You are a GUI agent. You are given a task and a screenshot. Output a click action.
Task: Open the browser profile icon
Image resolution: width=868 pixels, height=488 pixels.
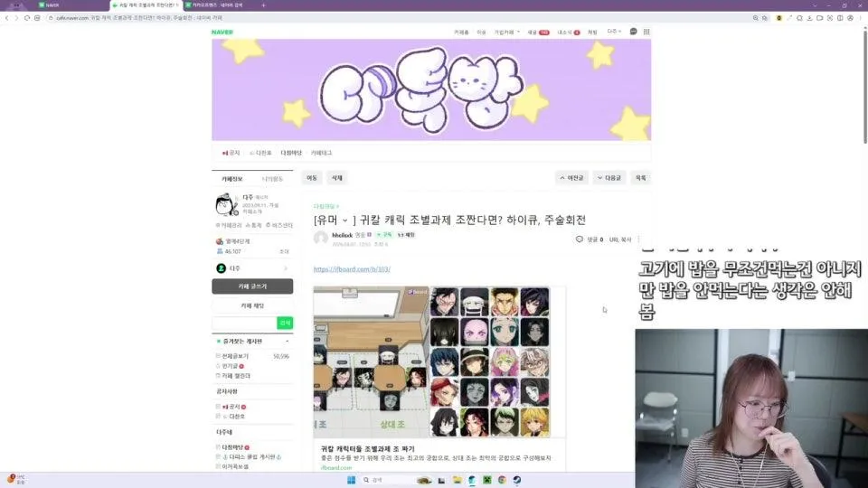850,18
